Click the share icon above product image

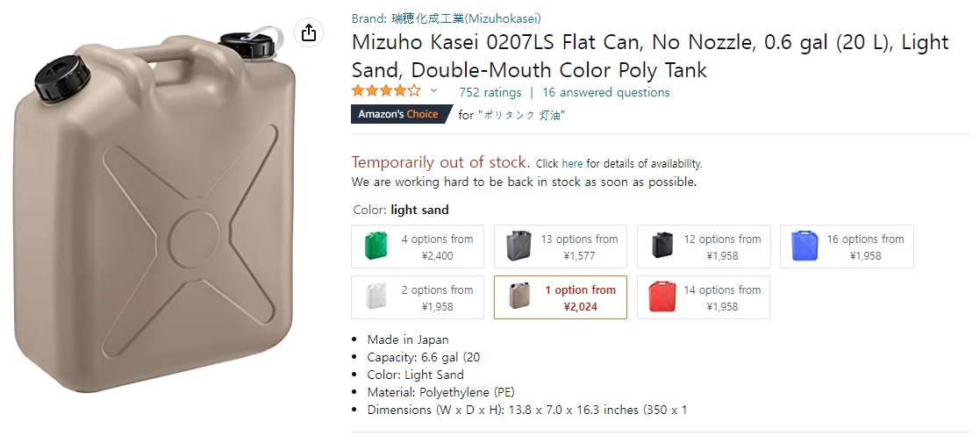tap(308, 33)
